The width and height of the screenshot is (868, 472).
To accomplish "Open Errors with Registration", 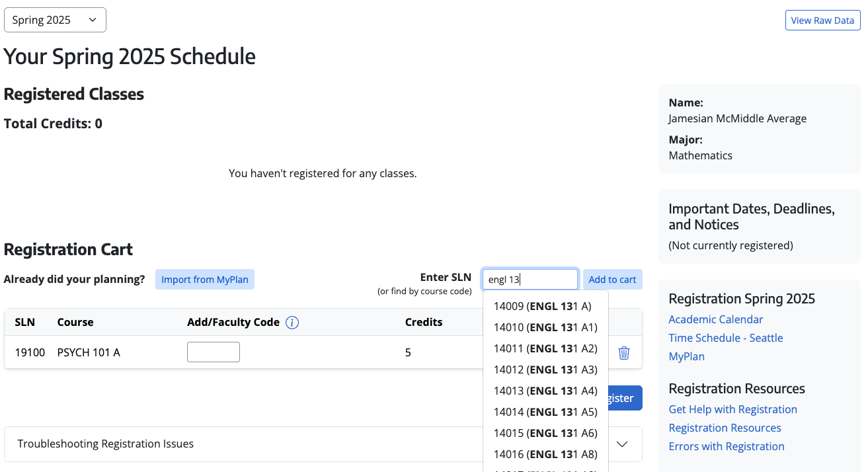I will pyautogui.click(x=727, y=446).
